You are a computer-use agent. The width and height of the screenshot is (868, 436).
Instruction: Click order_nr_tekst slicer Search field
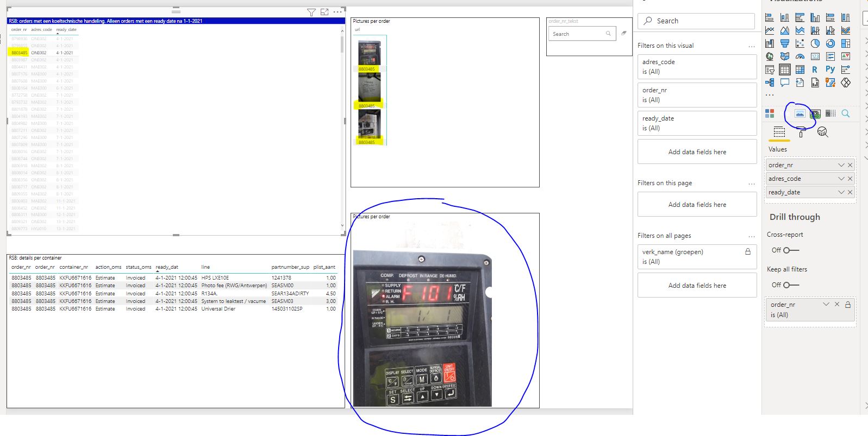582,34
